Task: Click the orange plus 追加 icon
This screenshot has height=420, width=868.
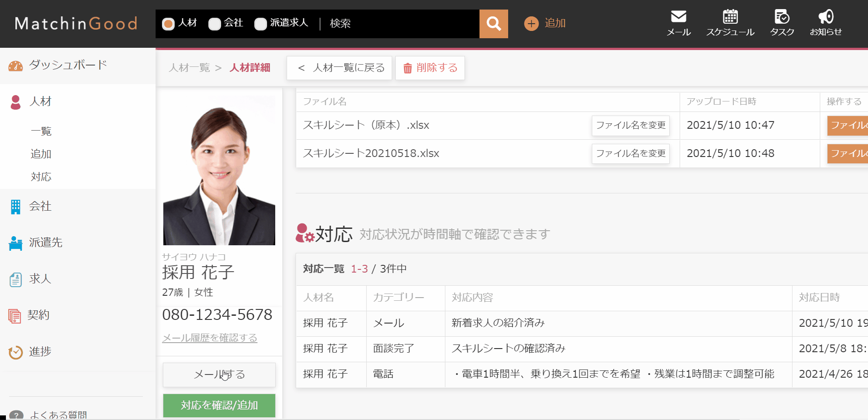Action: tap(531, 24)
